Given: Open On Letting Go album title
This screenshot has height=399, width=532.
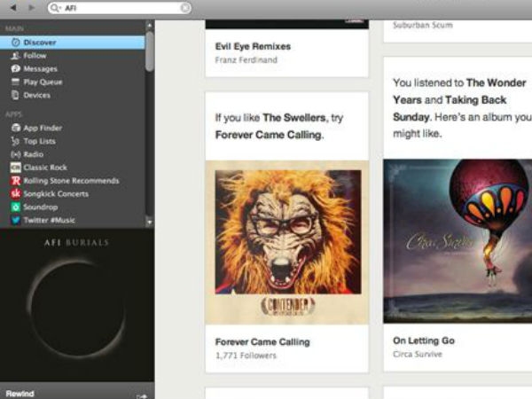Looking at the screenshot, I should 424,340.
